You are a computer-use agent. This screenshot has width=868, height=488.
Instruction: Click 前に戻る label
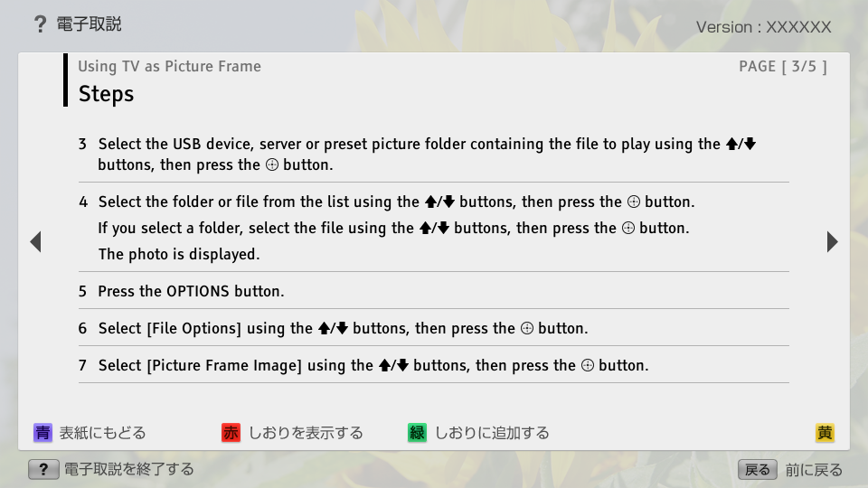pyautogui.click(x=814, y=469)
